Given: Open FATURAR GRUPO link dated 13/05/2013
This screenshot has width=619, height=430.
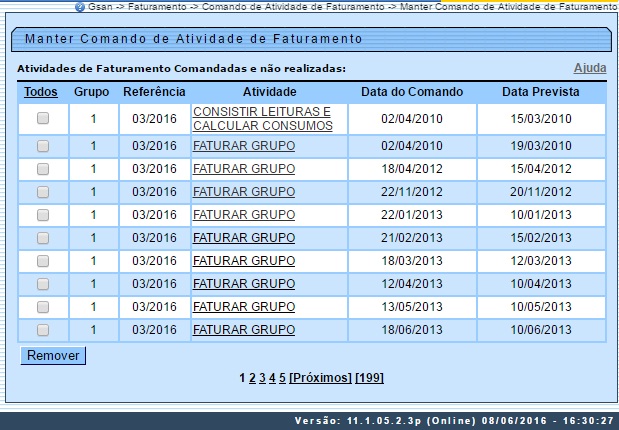Looking at the screenshot, I should tap(244, 306).
